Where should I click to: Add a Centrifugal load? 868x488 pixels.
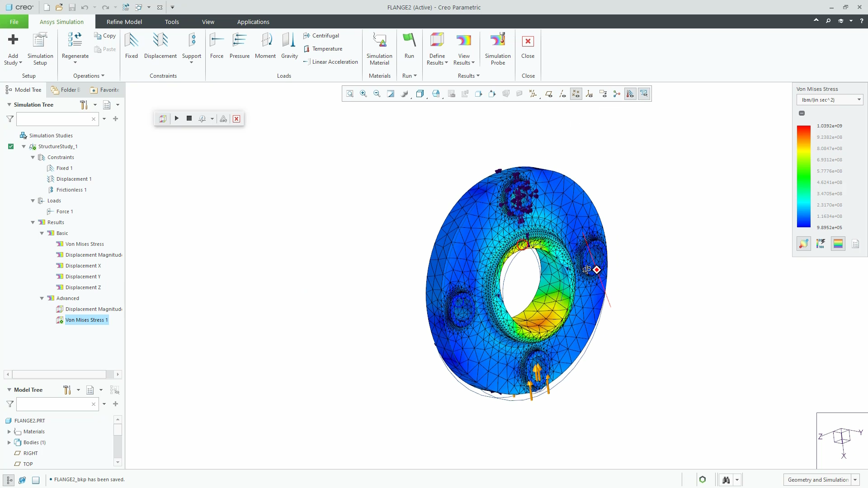[321, 36]
